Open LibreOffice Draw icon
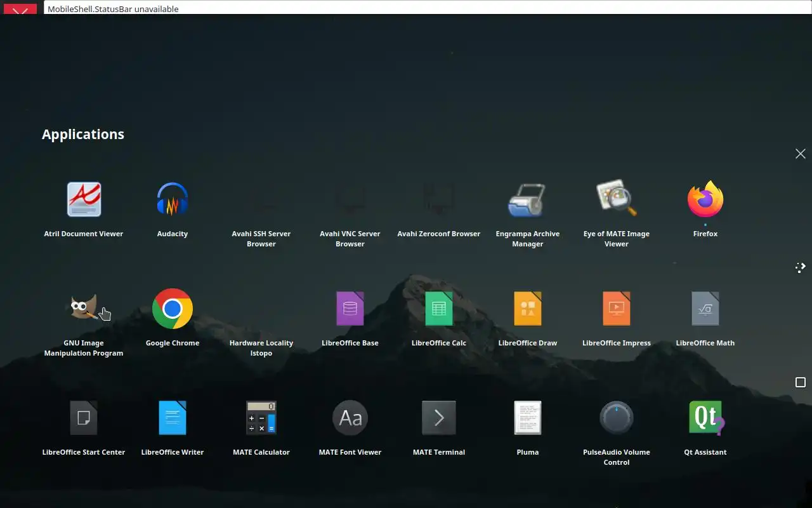812x508 pixels. [528, 309]
